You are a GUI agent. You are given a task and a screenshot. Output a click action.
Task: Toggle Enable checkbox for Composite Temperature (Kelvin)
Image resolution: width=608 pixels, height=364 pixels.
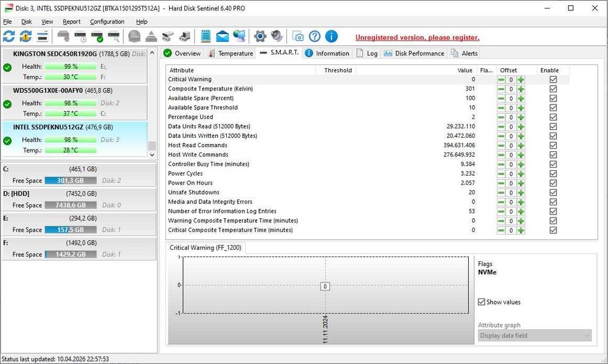[553, 89]
